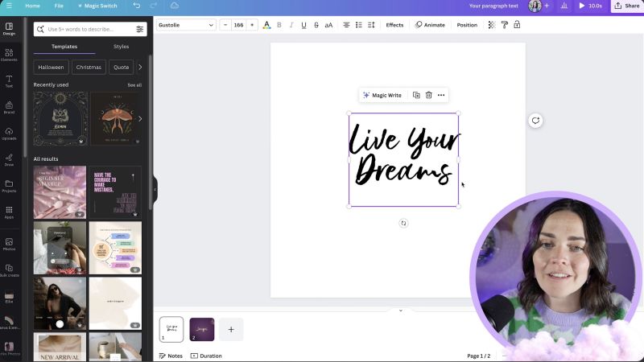Open the Text sidebar panel

point(9,81)
